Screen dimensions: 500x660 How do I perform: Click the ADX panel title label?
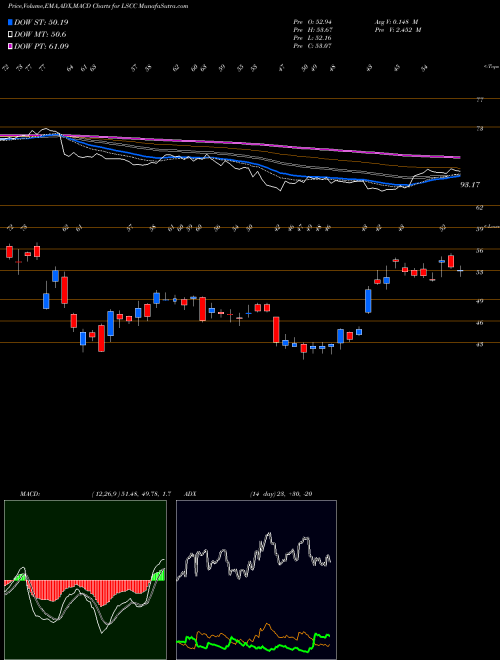(x=190, y=494)
